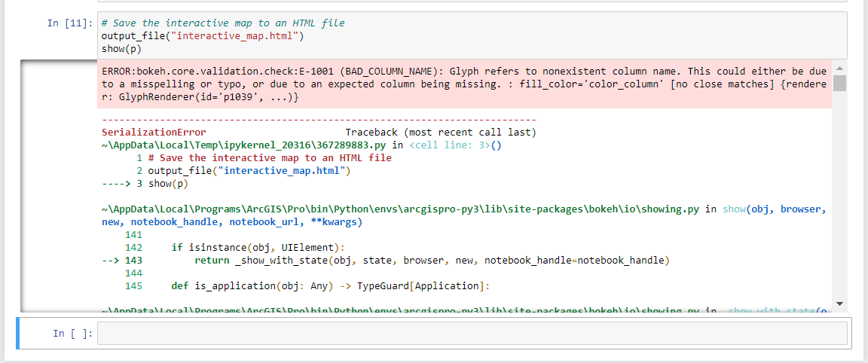The image size is (868, 363).
Task: Click the line 145 is_application definition
Action: [x=331, y=286]
